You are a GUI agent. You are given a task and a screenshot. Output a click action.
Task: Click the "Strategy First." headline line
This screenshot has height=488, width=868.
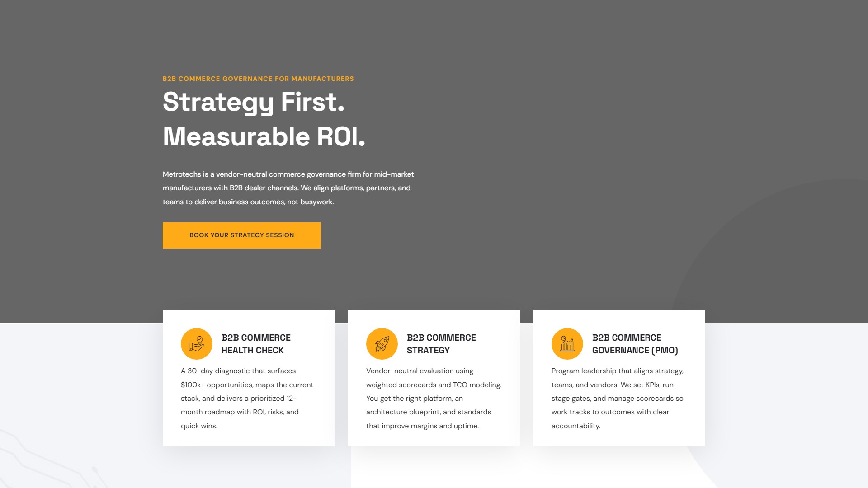253,102
